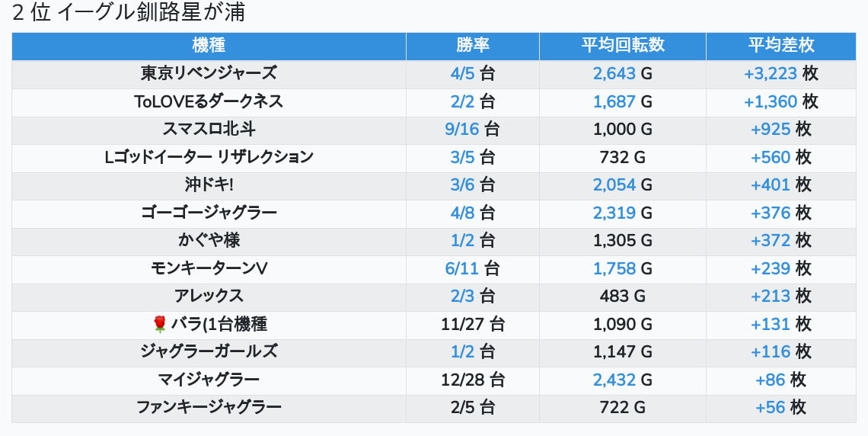Viewport: 868px width, 436px height.
Task: Open the +1,360 link for ToLOVEるダークネス
Action: (x=770, y=102)
